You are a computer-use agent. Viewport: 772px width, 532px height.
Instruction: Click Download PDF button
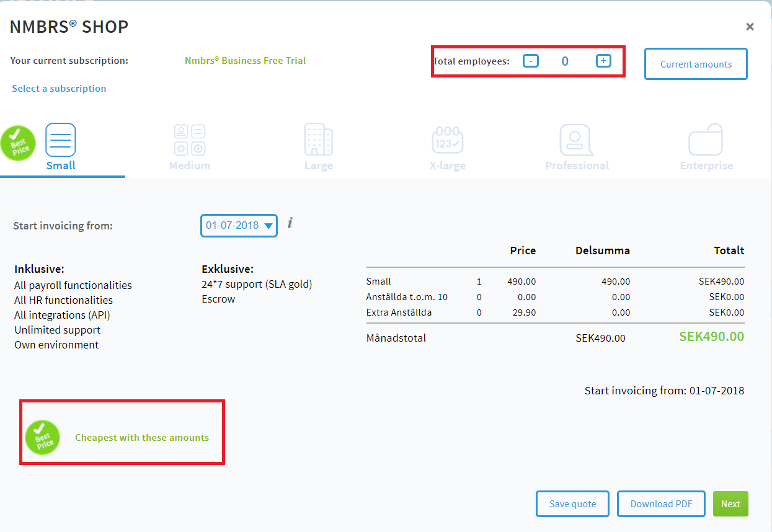point(662,504)
